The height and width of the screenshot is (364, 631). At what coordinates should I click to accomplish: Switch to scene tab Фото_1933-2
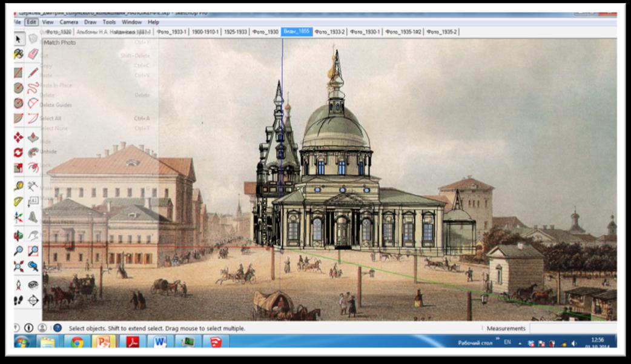(329, 32)
